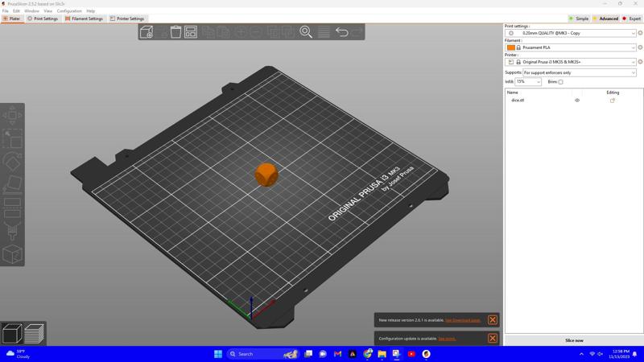
Task: Open the View menu
Action: pos(48,11)
